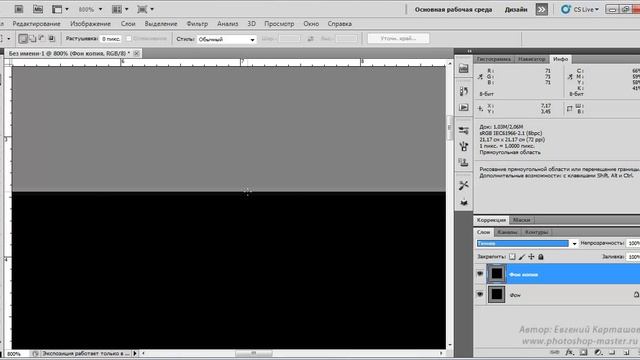Open the tool preset picker arrow
The width and height of the screenshot is (640, 360).
pyautogui.click(x=9, y=39)
